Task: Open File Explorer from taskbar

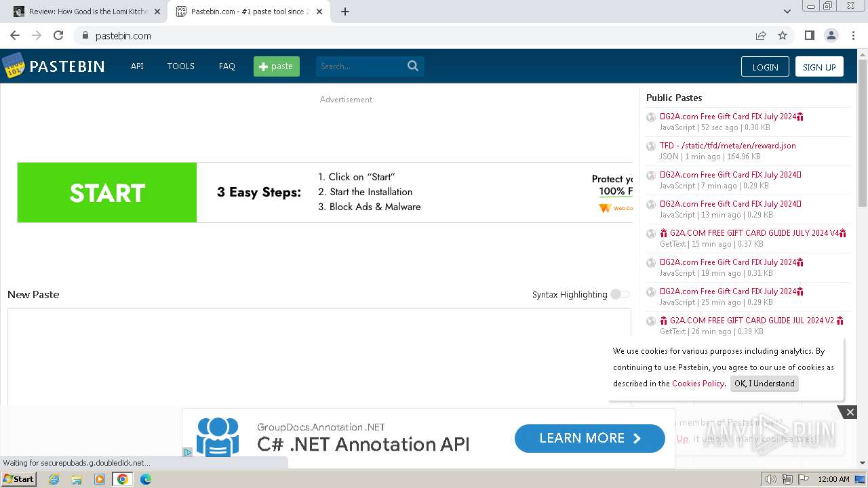Action: (77, 479)
